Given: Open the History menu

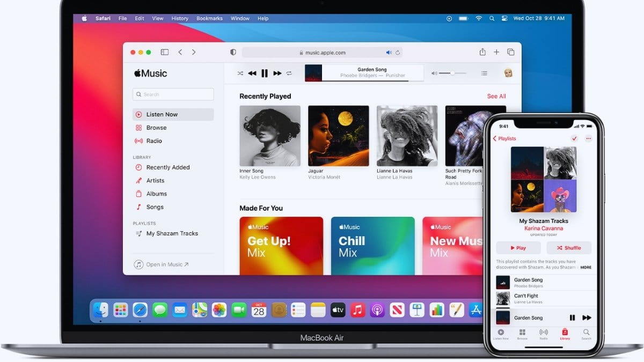Looking at the screenshot, I should pos(180,18).
